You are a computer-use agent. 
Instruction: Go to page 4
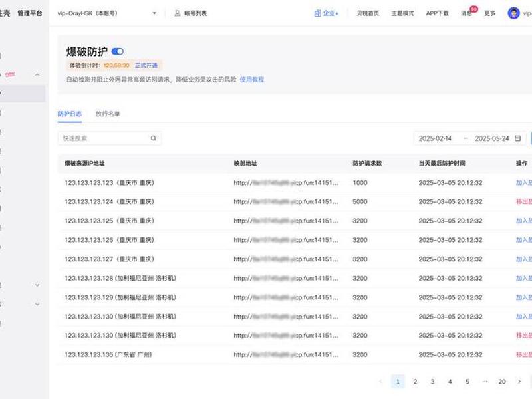click(450, 381)
